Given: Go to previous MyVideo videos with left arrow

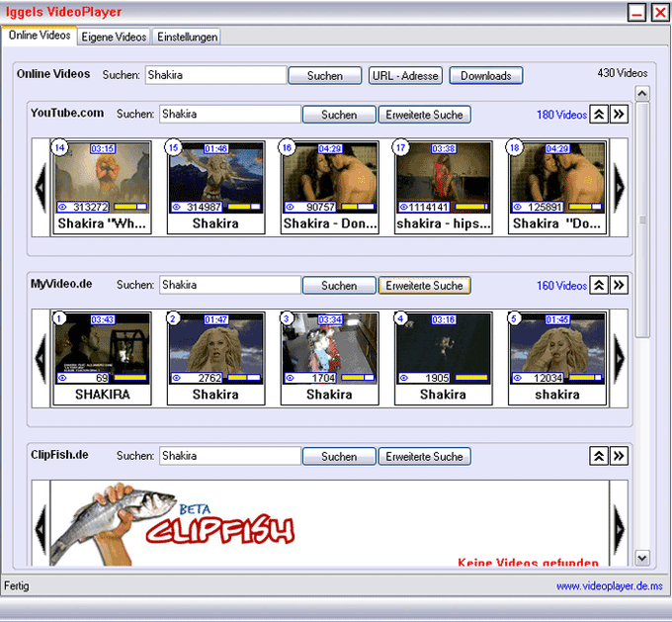Looking at the screenshot, I should click(x=41, y=358).
